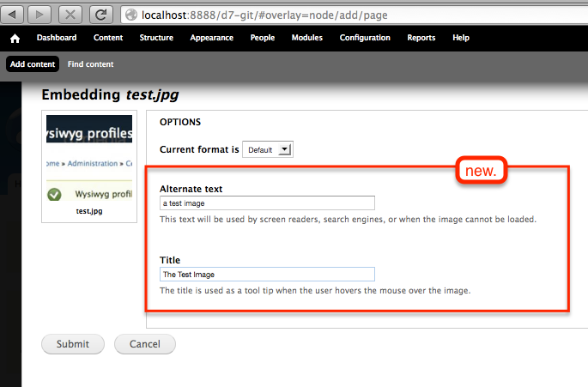The image size is (588, 387).
Task: Open the Dashboard menu
Action: coord(57,38)
